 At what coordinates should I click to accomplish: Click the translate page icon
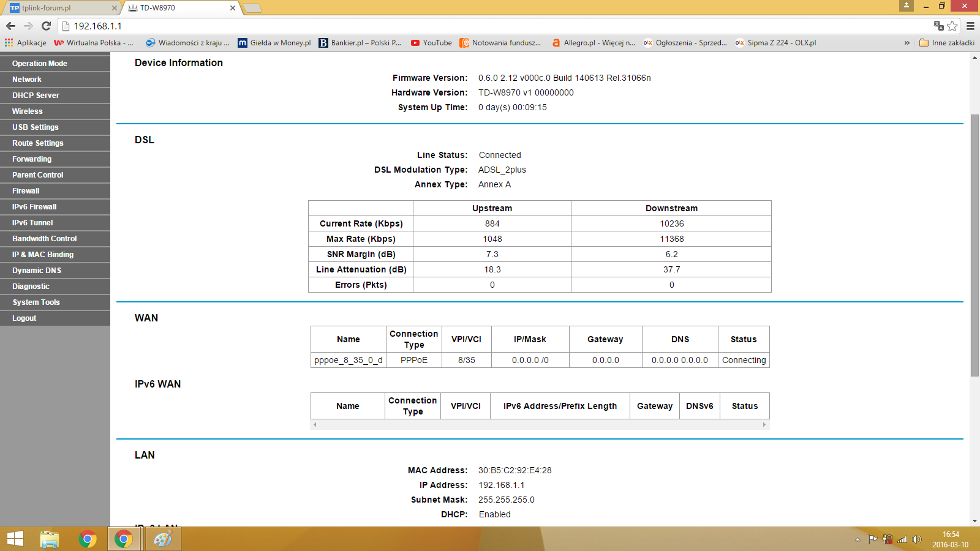(938, 26)
